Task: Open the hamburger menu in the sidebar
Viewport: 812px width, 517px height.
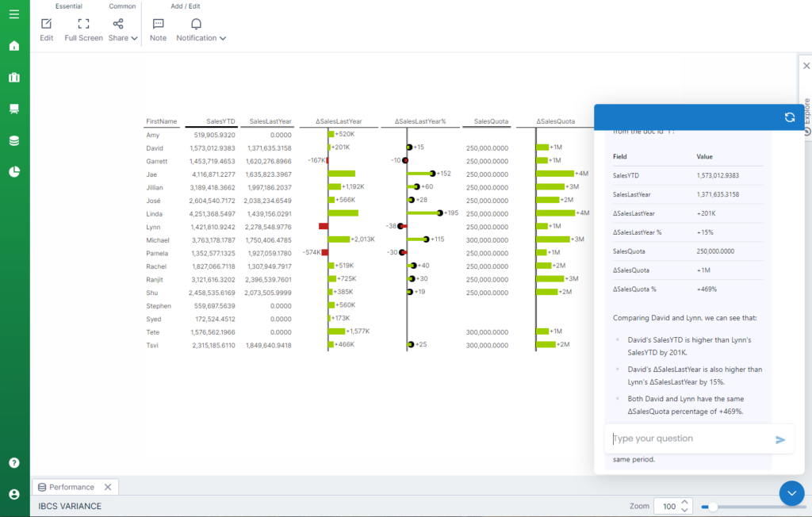Action: coord(14,14)
